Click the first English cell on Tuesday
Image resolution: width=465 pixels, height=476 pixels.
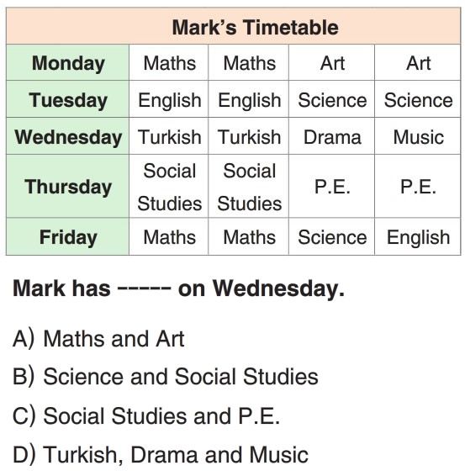[169, 99]
